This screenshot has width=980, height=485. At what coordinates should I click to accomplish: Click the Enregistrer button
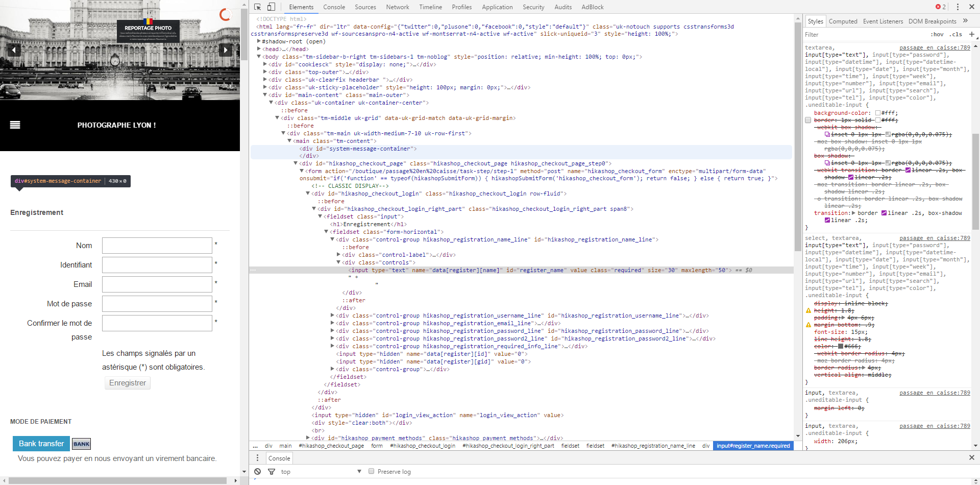tap(128, 383)
